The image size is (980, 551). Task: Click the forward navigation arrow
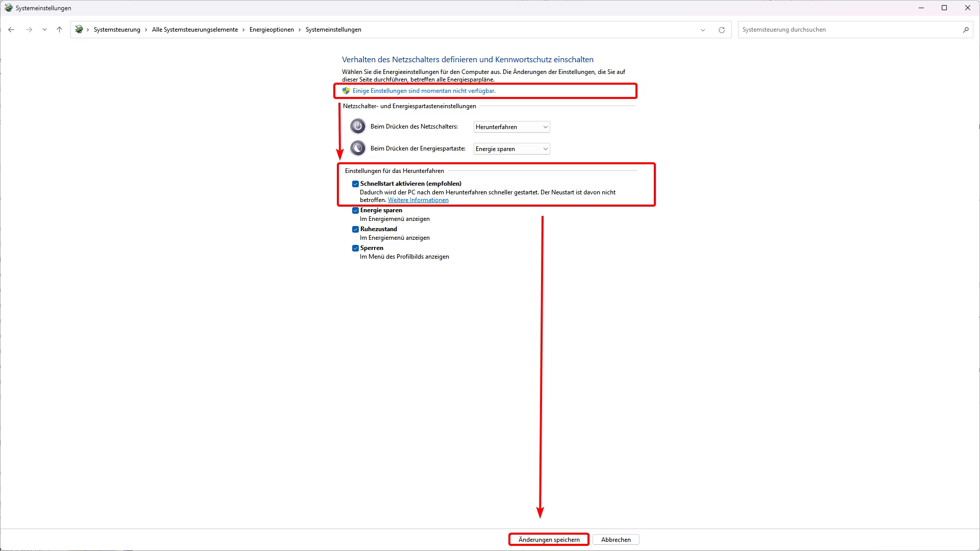coord(29,30)
